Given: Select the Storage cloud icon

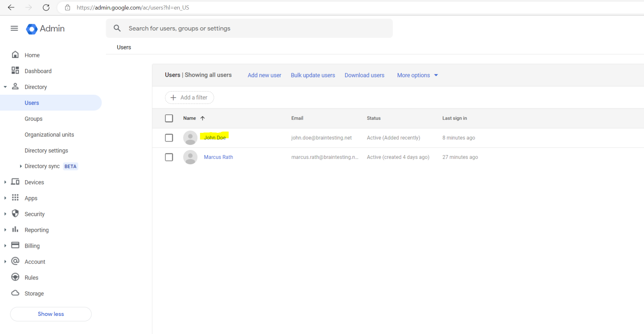Looking at the screenshot, I should (15, 293).
